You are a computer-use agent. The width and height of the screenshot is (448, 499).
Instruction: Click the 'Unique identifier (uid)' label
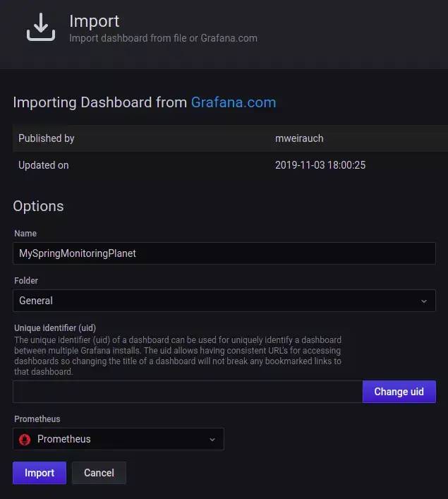[x=55, y=327]
